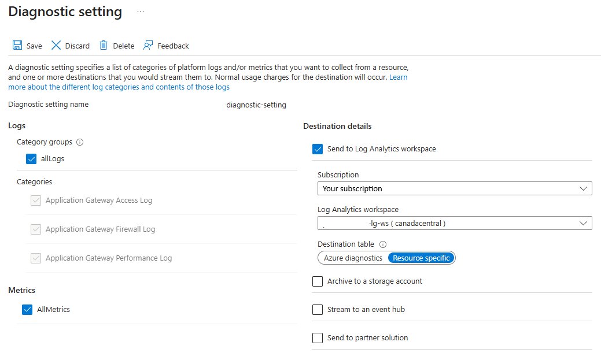Uncheck the allLogs checkbox
Image resolution: width=601 pixels, height=364 pixels.
point(31,159)
